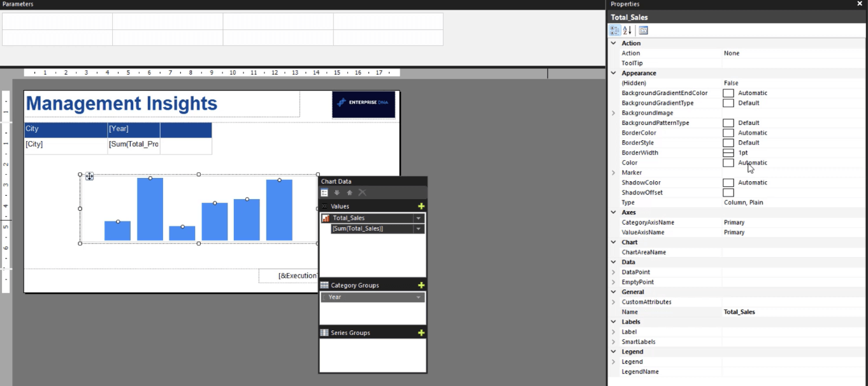Select the tallest second chart bar
This screenshot has height=386, width=868.
pyautogui.click(x=150, y=209)
